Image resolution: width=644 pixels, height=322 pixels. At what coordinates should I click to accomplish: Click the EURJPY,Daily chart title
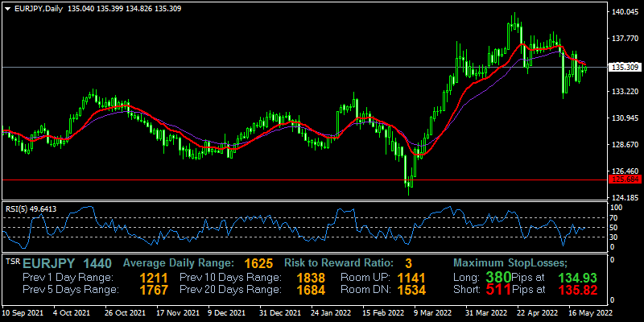(38, 9)
